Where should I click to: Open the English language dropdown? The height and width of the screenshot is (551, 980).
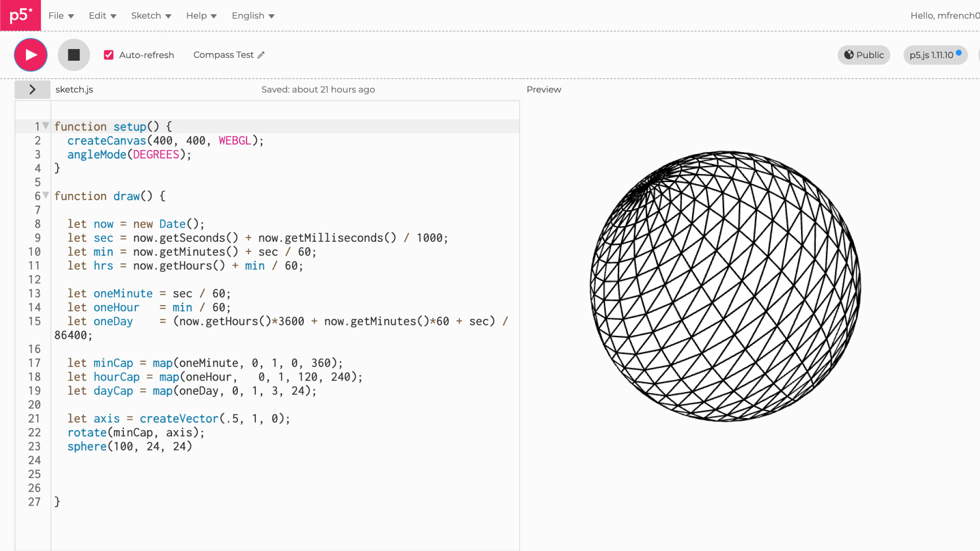tap(253, 16)
